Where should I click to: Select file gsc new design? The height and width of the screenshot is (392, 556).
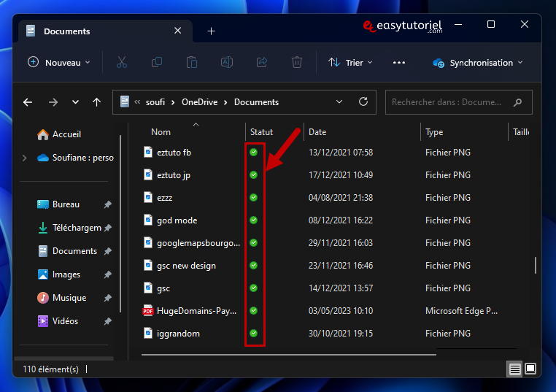(186, 266)
